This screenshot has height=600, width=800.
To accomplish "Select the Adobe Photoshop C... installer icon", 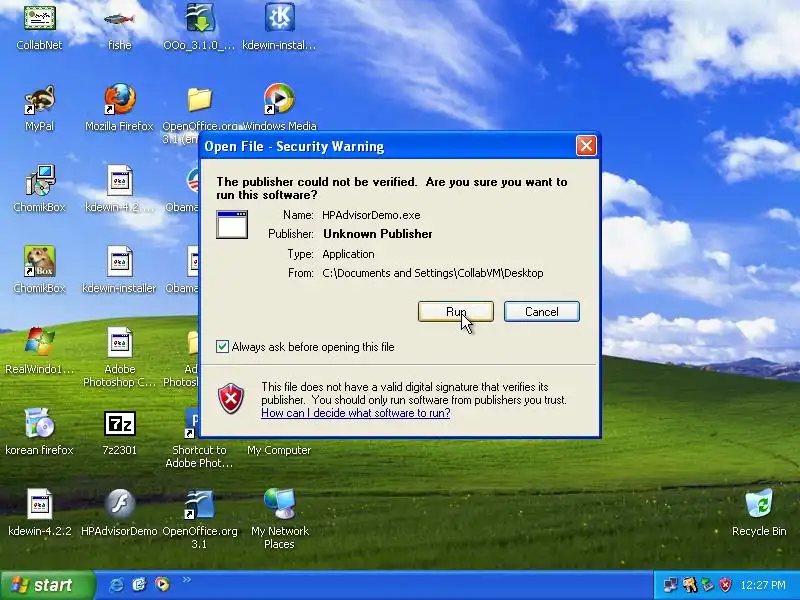I will pyautogui.click(x=119, y=342).
